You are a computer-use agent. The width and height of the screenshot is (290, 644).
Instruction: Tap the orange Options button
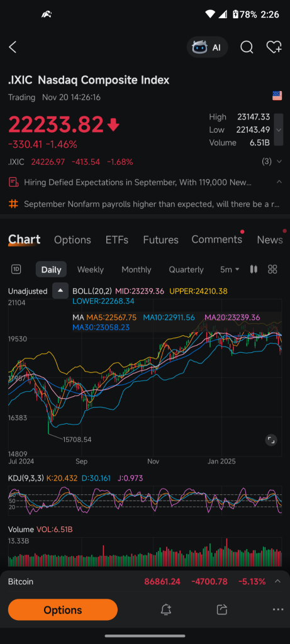[x=63, y=609]
